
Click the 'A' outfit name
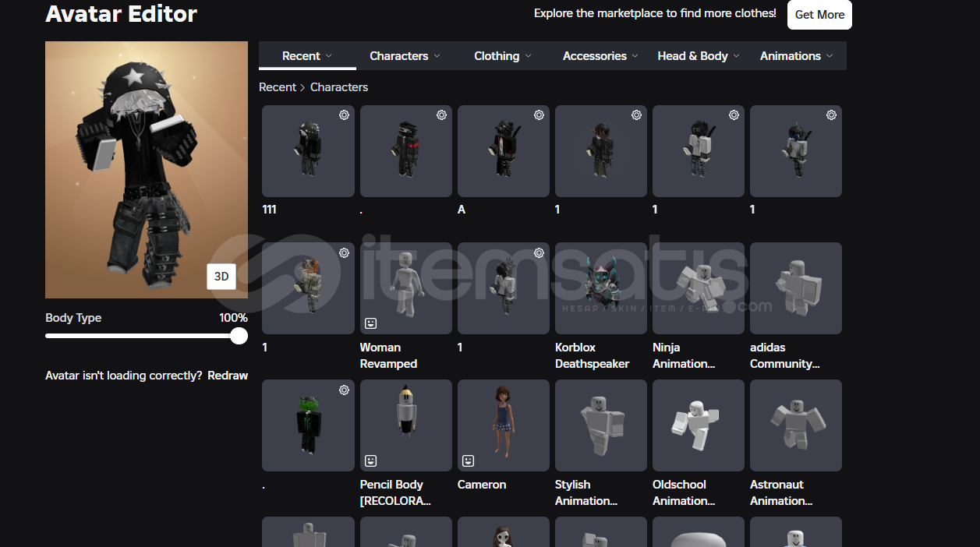point(462,210)
